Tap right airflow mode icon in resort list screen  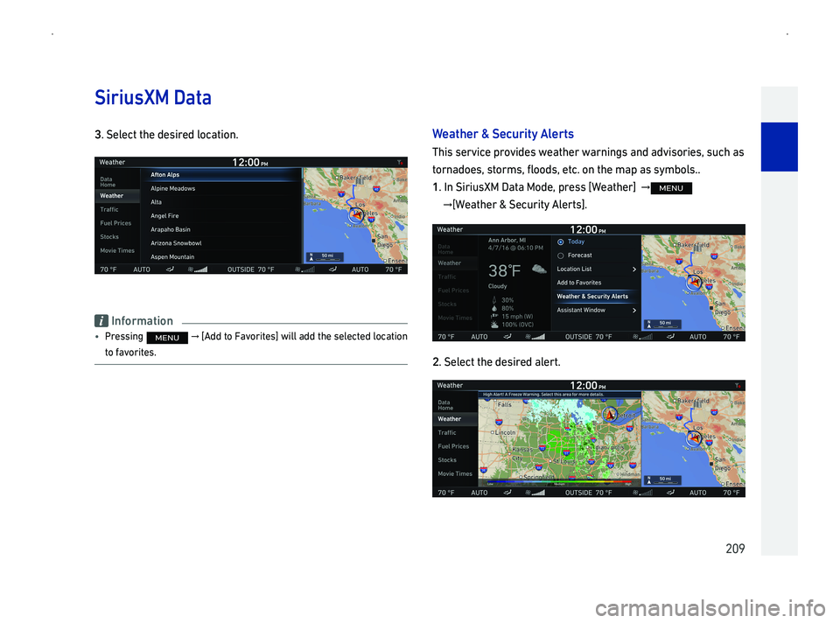(x=332, y=269)
